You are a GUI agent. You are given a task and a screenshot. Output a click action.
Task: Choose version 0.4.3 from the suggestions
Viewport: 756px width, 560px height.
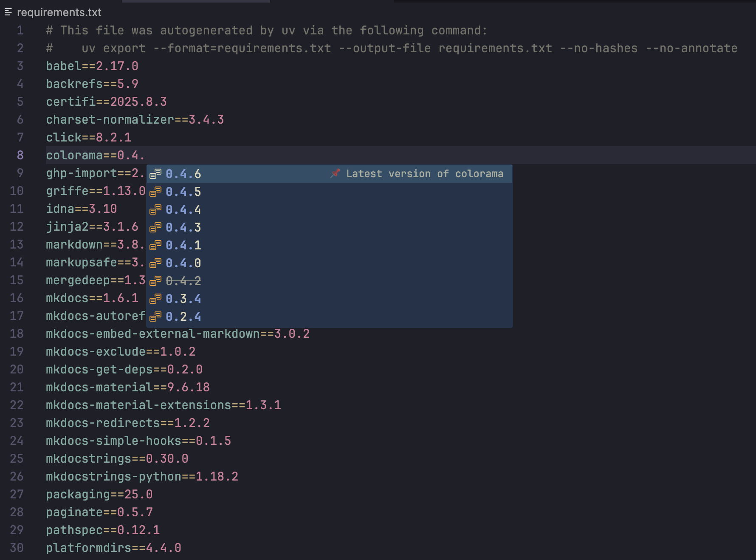pyautogui.click(x=330, y=227)
